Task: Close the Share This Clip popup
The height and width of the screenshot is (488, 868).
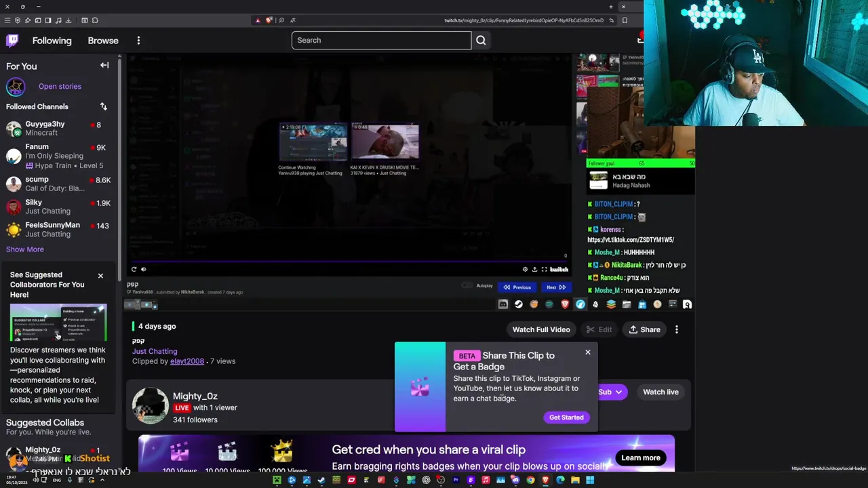Action: click(588, 352)
